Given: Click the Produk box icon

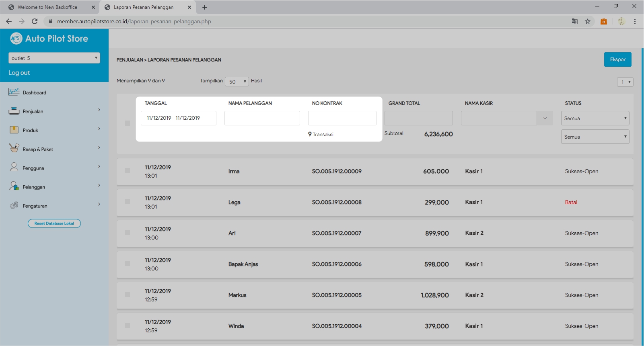Looking at the screenshot, I should (14, 130).
